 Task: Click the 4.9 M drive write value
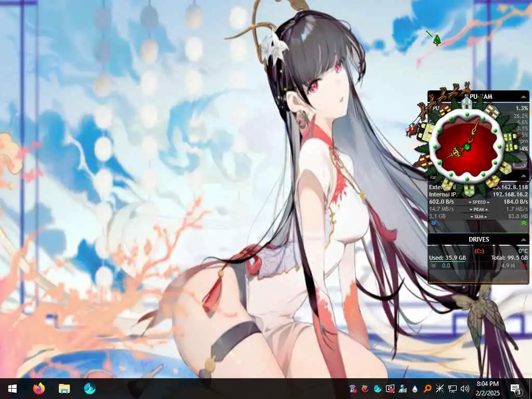tap(509, 265)
